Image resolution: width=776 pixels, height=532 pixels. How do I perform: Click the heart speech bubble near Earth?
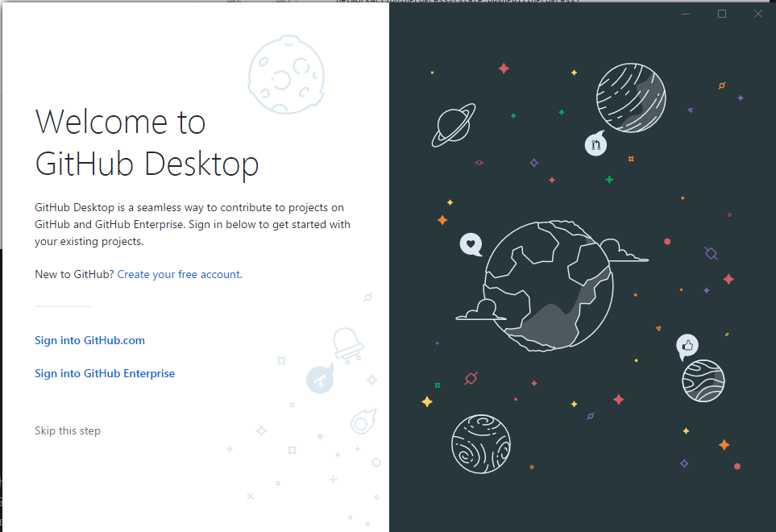click(471, 244)
